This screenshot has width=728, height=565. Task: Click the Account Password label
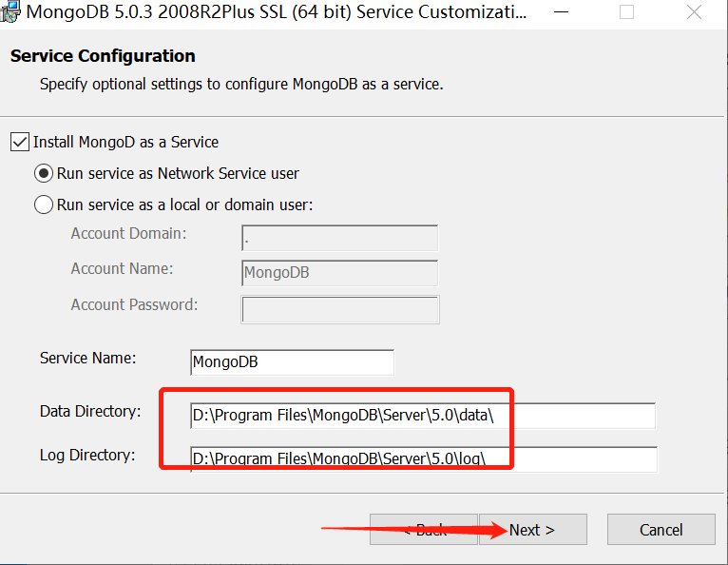point(134,304)
